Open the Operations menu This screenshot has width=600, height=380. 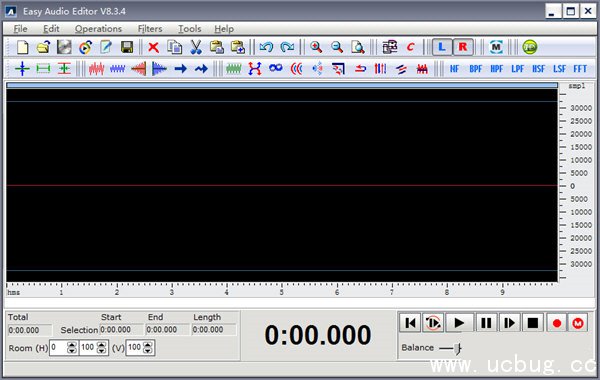click(x=98, y=29)
